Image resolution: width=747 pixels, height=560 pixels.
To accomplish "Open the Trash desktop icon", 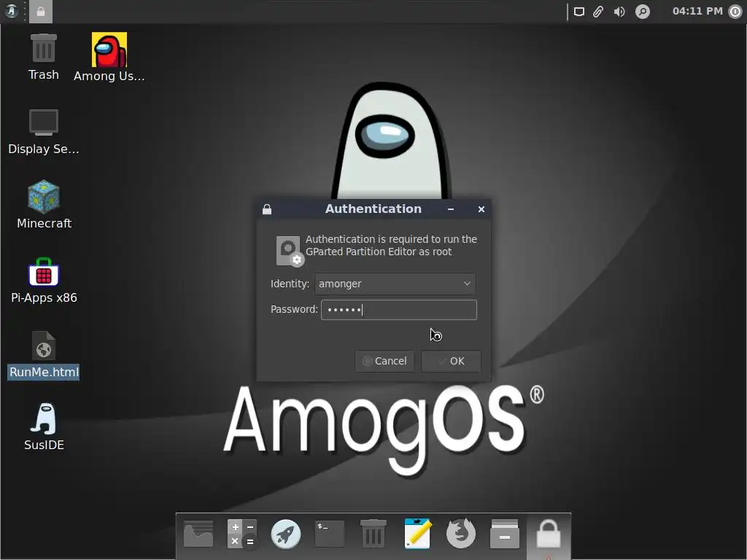I will 43,57.
